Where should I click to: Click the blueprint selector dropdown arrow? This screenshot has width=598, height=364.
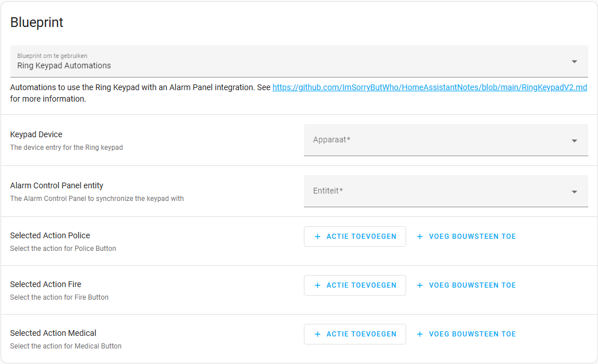[x=574, y=62]
